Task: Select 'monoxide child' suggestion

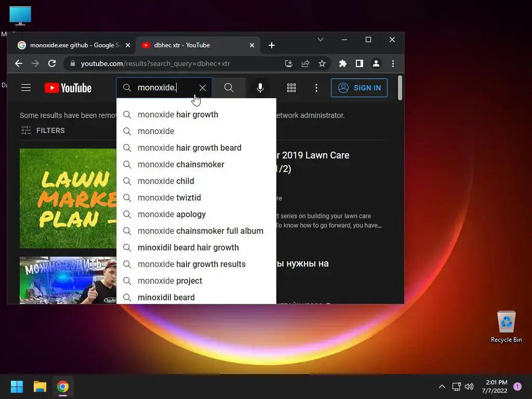Action: coord(196,181)
